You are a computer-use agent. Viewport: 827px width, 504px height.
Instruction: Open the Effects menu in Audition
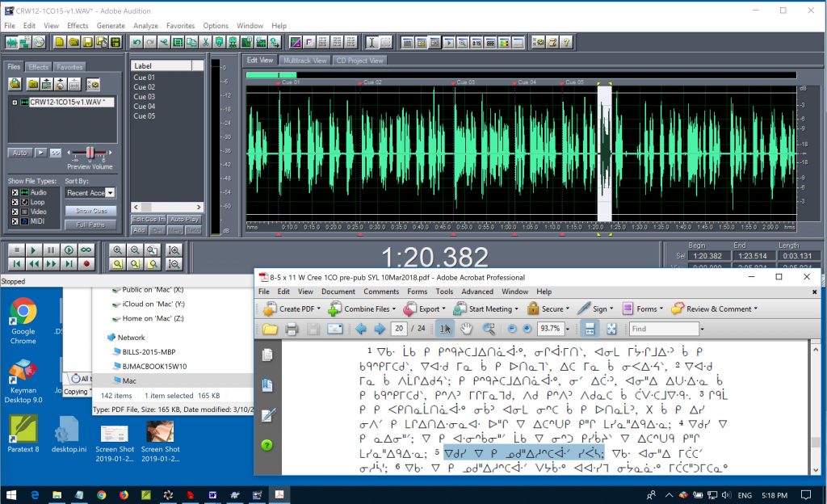pos(78,25)
